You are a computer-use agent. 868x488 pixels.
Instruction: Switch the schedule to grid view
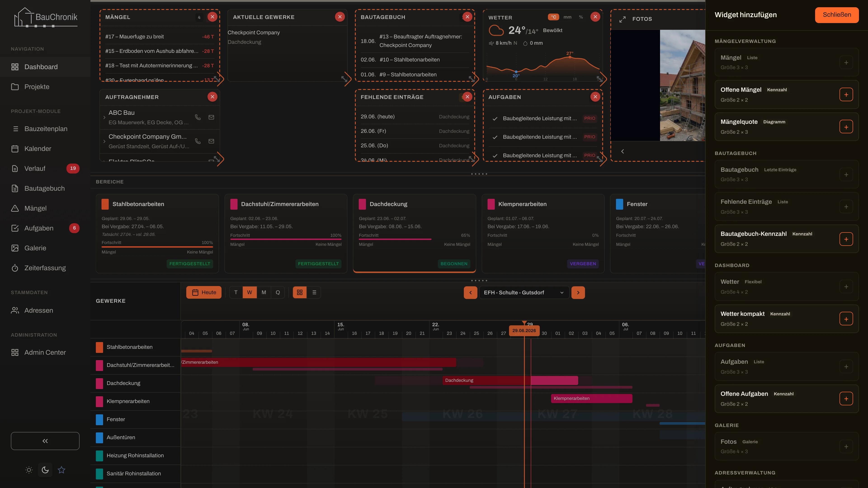[x=300, y=292]
